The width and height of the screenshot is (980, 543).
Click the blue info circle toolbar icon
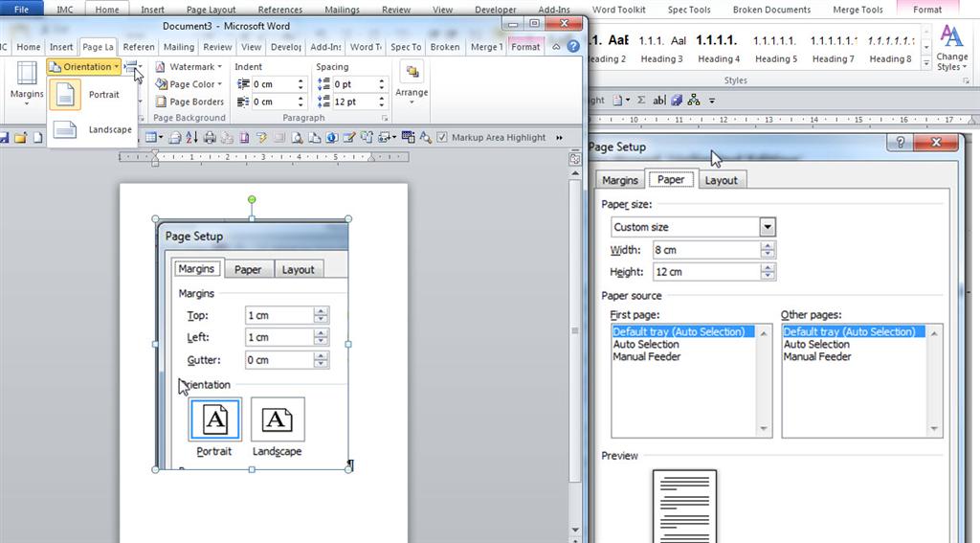[x=331, y=138]
